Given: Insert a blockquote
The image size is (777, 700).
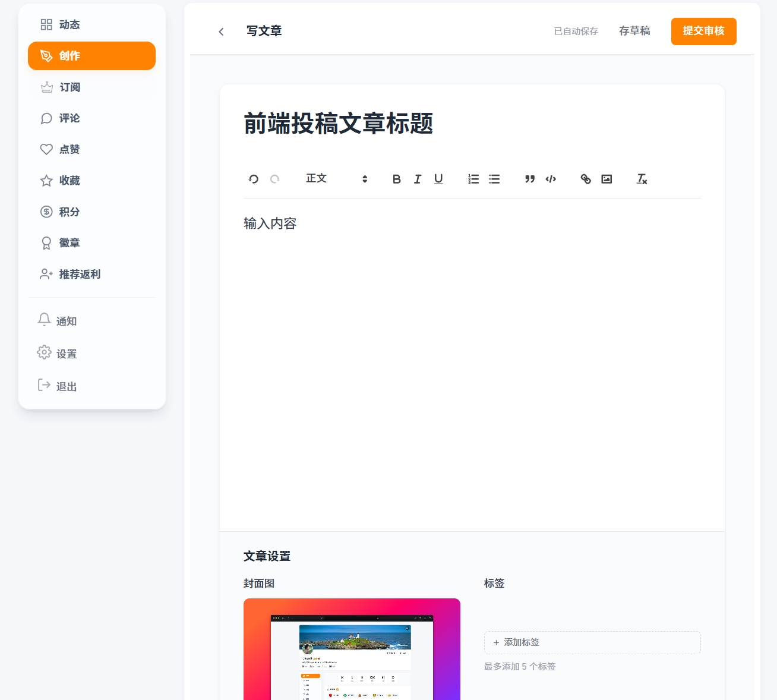Looking at the screenshot, I should click(530, 179).
